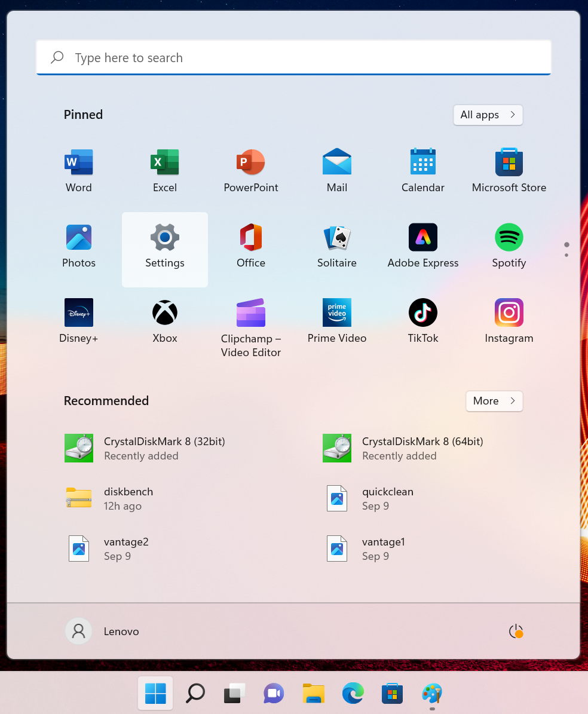
Task: Expand the All apps list
Action: [488, 115]
